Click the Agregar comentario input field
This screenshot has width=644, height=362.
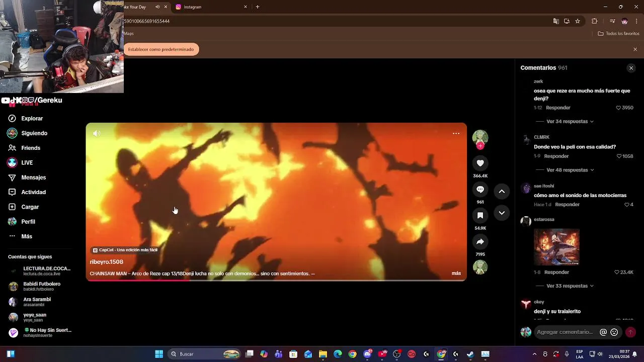coord(565,332)
